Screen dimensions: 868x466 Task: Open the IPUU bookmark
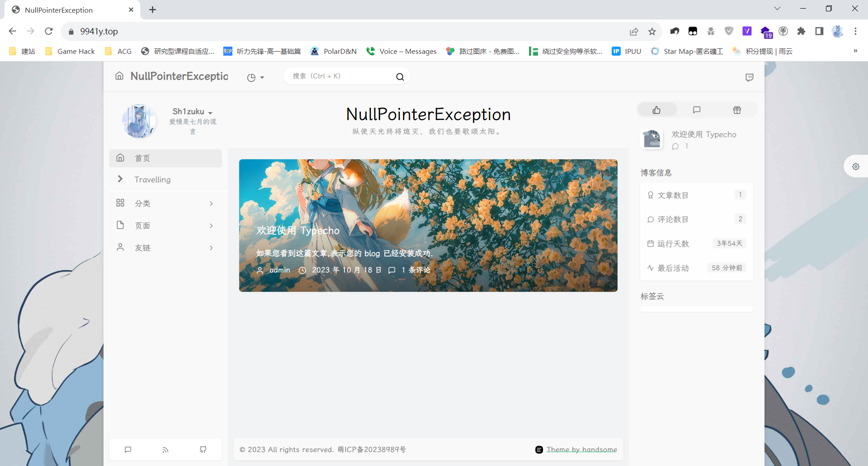(x=627, y=51)
